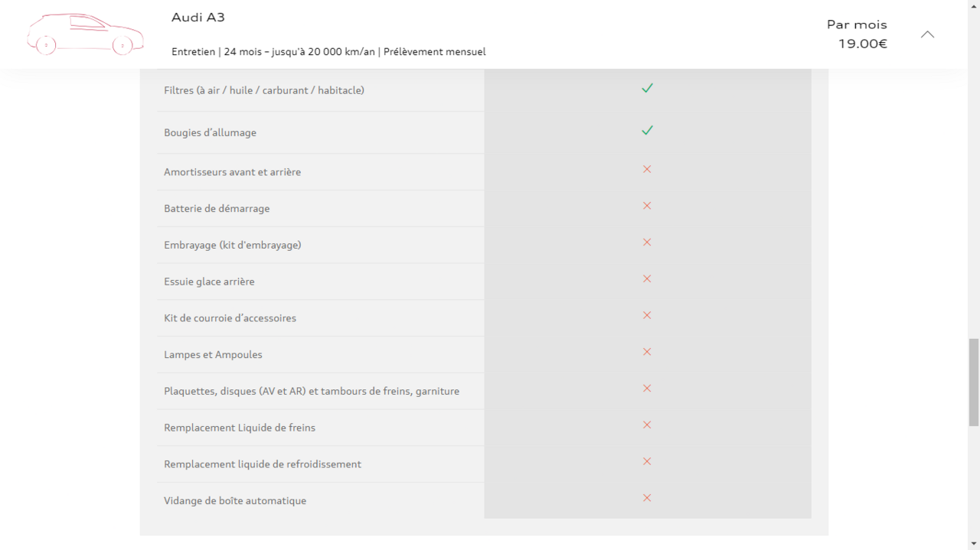Click the 19.00€ monthly price

[x=862, y=44]
